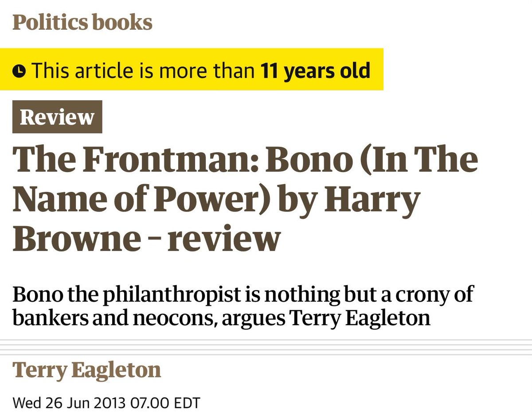Screen dimensions: 532x416
Task: Select the brown Review label badge
Action: [x=57, y=117]
